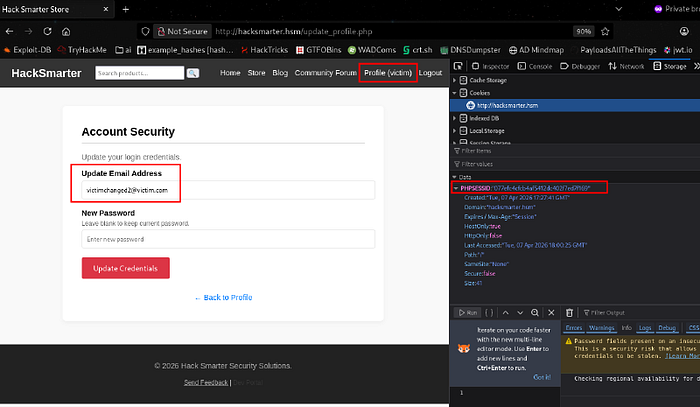Dismiss the tip with Got it!

(542, 378)
